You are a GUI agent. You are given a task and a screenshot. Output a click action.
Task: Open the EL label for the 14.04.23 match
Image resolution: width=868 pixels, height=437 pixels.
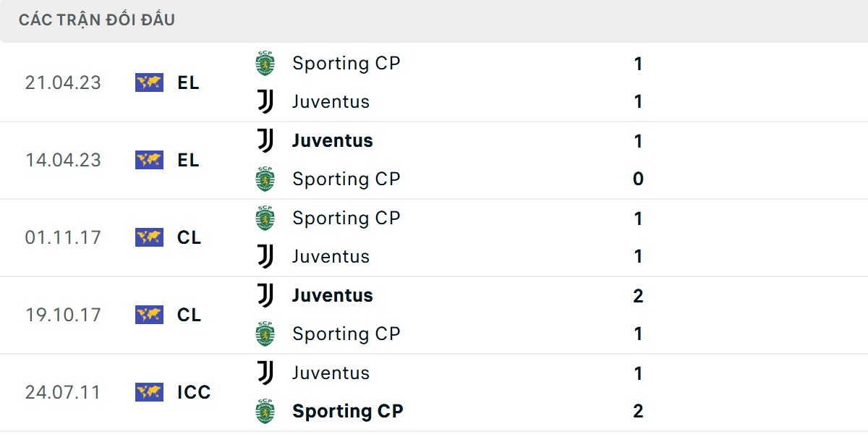click(x=190, y=160)
